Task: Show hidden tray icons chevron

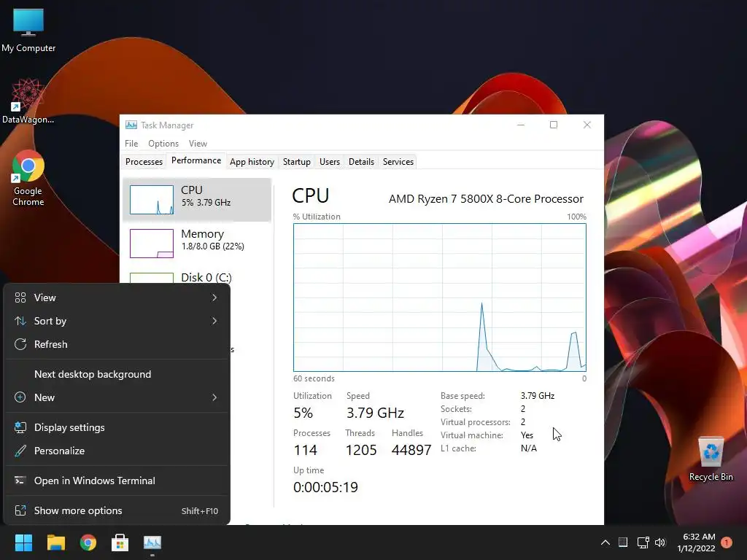Action: pyautogui.click(x=605, y=542)
